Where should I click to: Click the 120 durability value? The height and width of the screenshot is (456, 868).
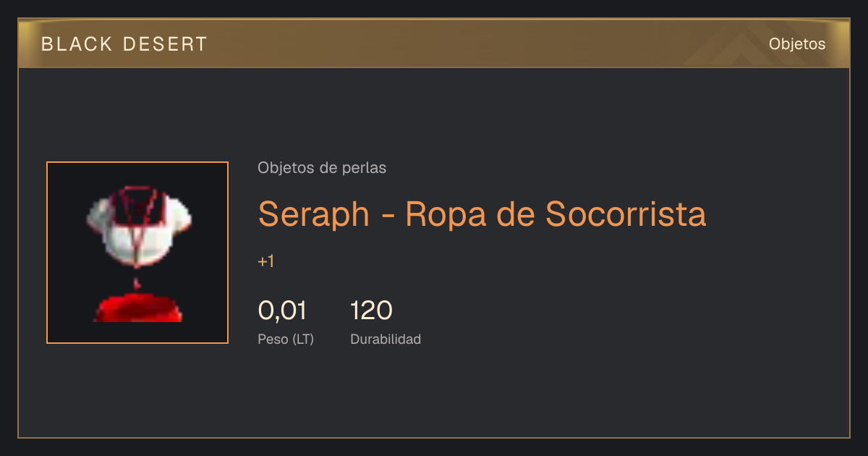(371, 311)
